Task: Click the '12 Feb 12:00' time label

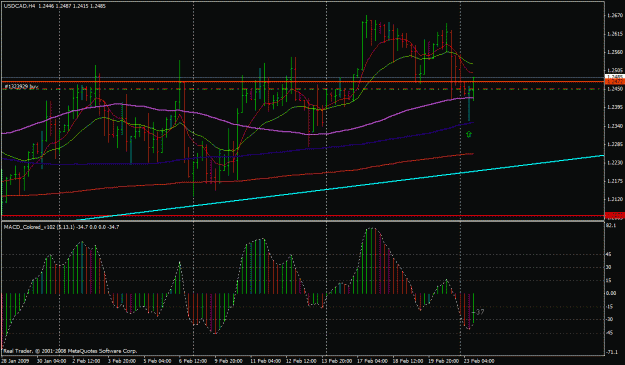Action: point(301,361)
